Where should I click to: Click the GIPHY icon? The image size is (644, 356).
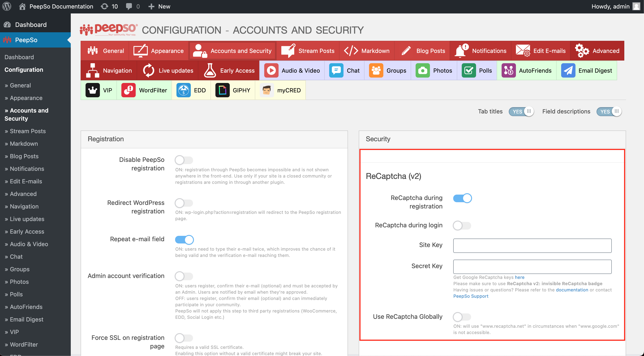pos(222,90)
